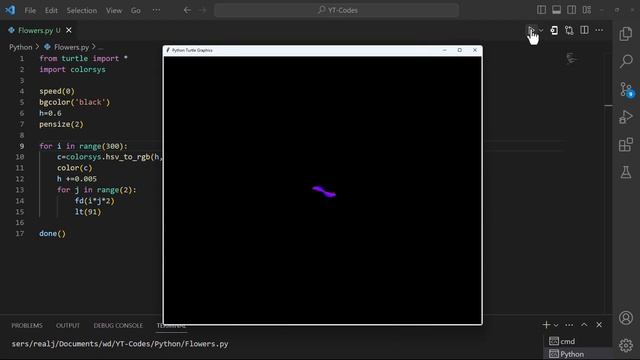Open the customize layout icon
The width and height of the screenshot is (640, 360).
click(587, 10)
